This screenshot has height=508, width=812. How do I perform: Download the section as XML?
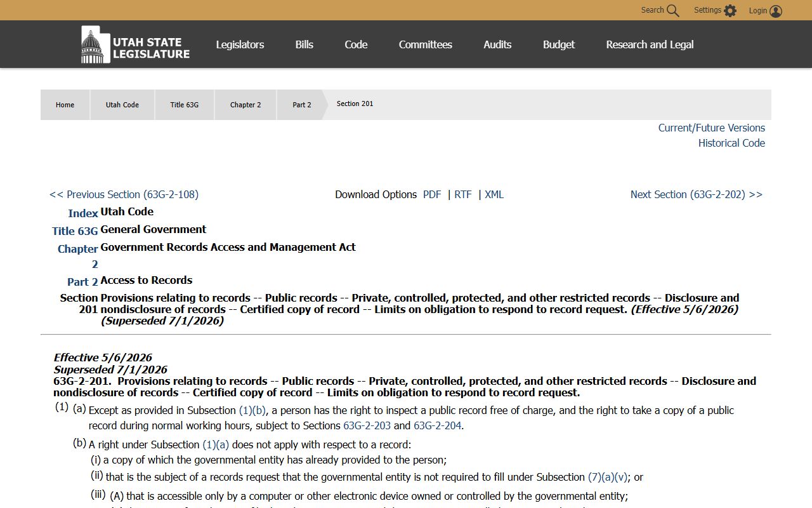coord(494,194)
